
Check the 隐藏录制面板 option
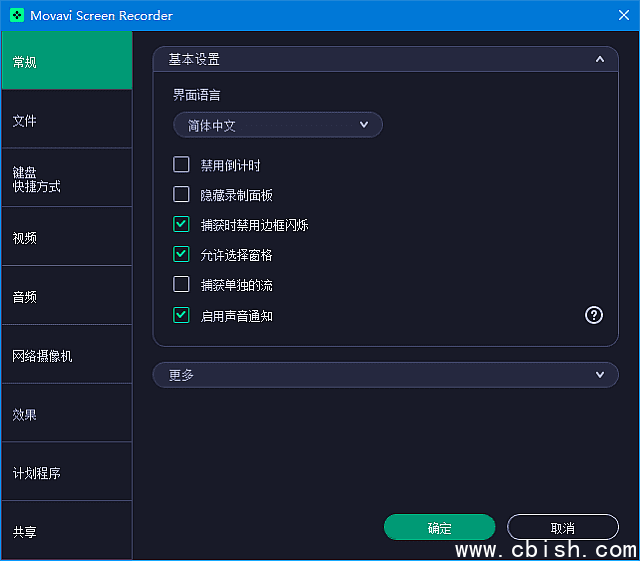(x=181, y=195)
